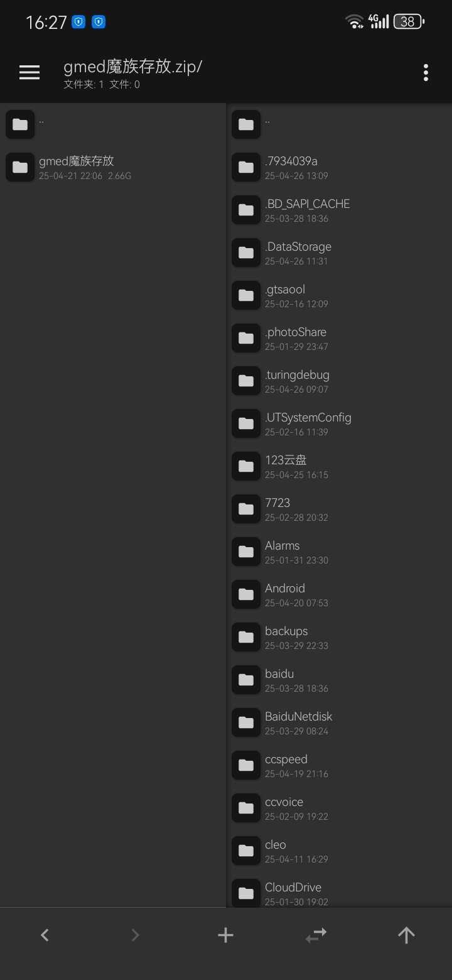The width and height of the screenshot is (452, 980).
Task: Open the .turingdebug folder
Action: (x=339, y=381)
